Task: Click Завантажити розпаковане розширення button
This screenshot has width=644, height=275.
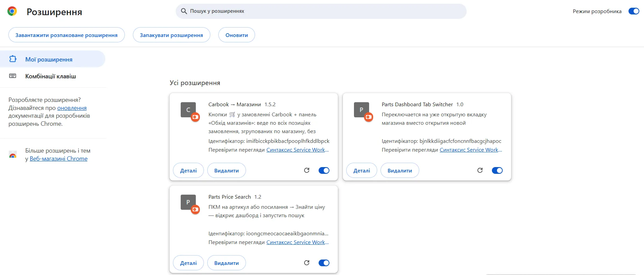Action: (x=67, y=35)
